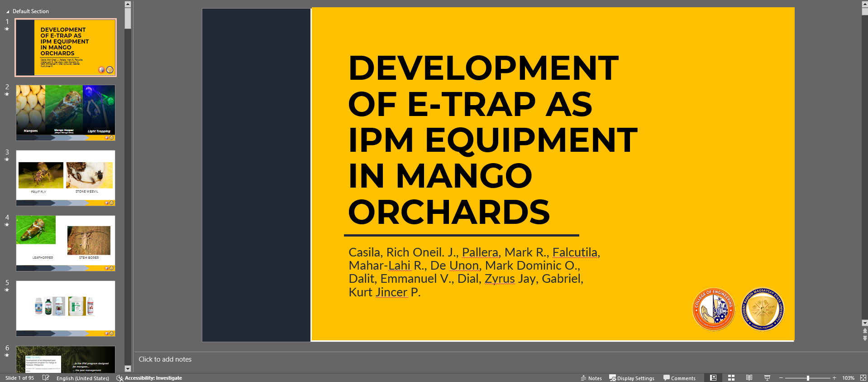Select slide 3 thumbnail with fruit fly
The image size is (868, 382).
click(66, 178)
